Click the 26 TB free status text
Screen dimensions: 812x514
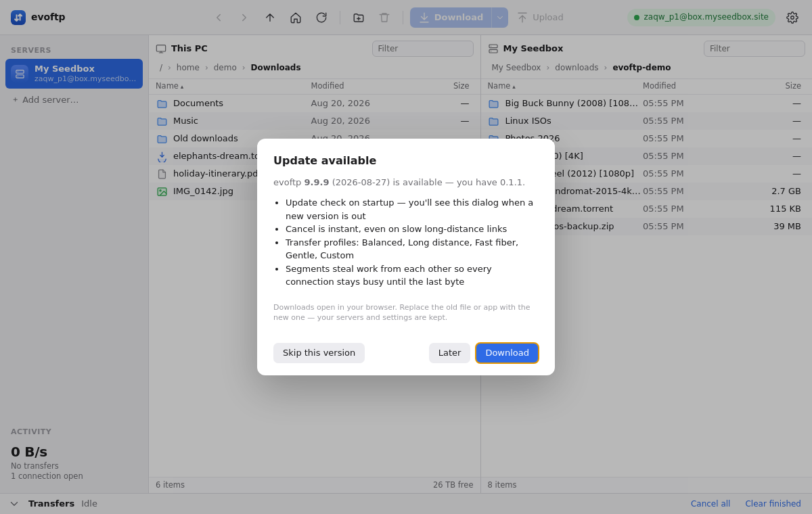pyautogui.click(x=453, y=485)
